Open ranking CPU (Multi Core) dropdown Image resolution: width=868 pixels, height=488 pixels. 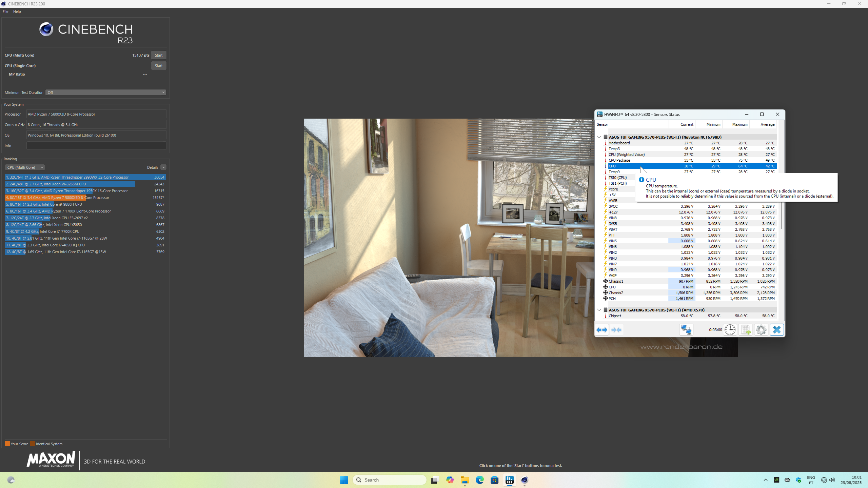(25, 167)
